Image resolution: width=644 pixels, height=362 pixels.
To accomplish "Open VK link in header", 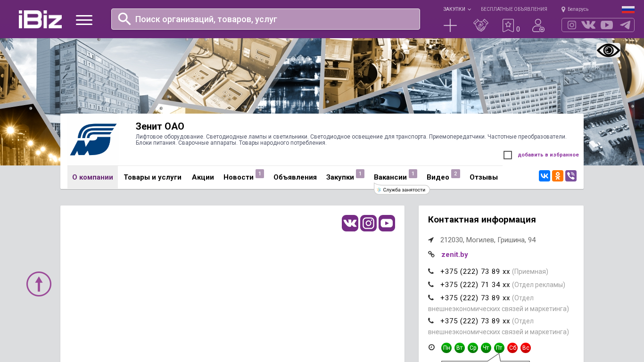I will (x=588, y=25).
